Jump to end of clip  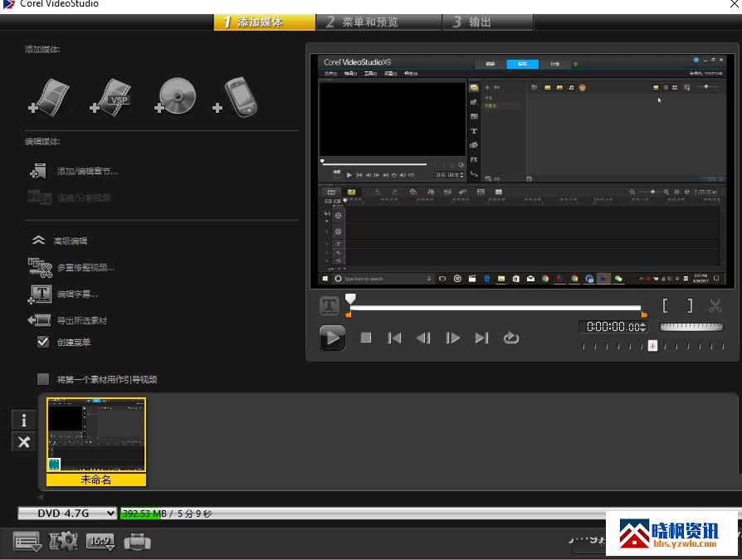[481, 338]
